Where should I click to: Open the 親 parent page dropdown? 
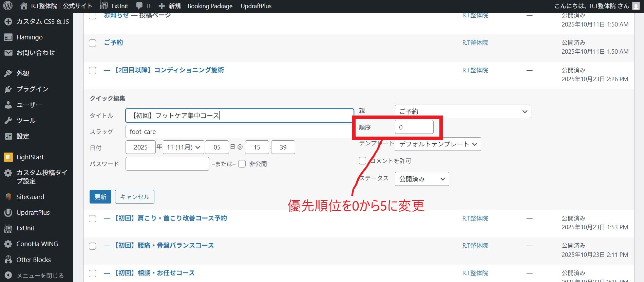point(463,111)
